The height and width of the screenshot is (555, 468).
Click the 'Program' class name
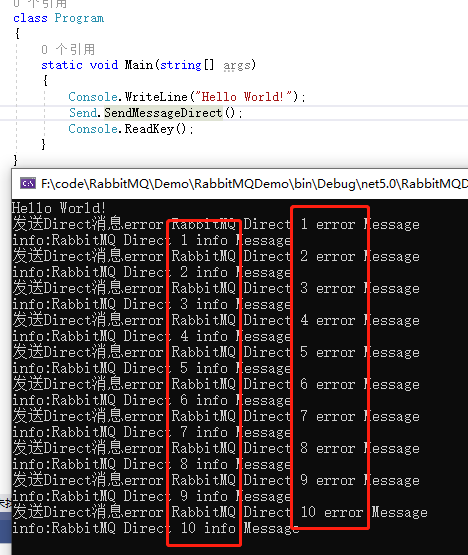point(79,18)
